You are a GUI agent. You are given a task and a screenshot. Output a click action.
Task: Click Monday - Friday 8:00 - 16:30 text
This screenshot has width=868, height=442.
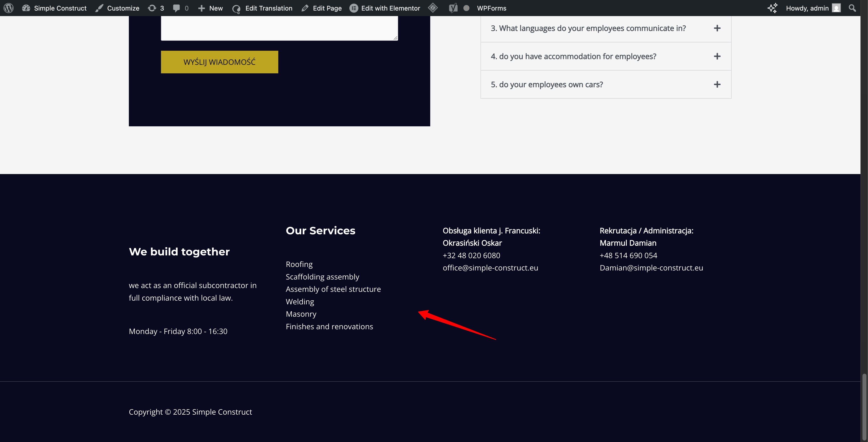(178, 331)
